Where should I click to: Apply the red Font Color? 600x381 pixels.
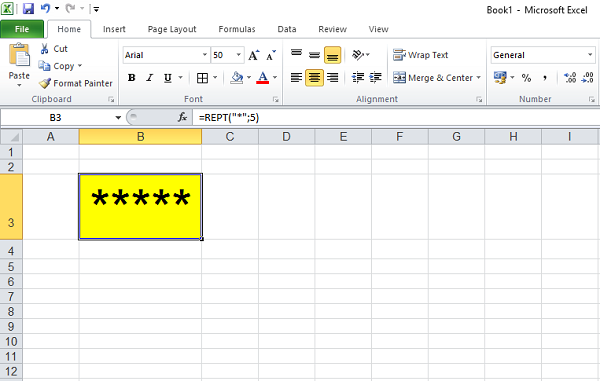(x=262, y=78)
